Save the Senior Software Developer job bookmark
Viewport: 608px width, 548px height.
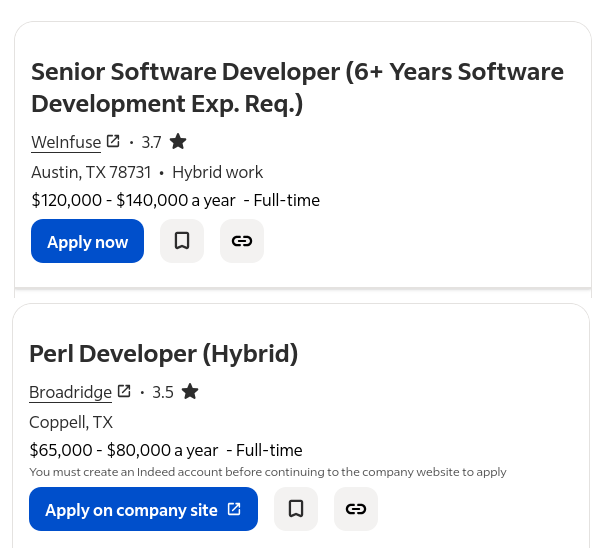pyautogui.click(x=182, y=241)
